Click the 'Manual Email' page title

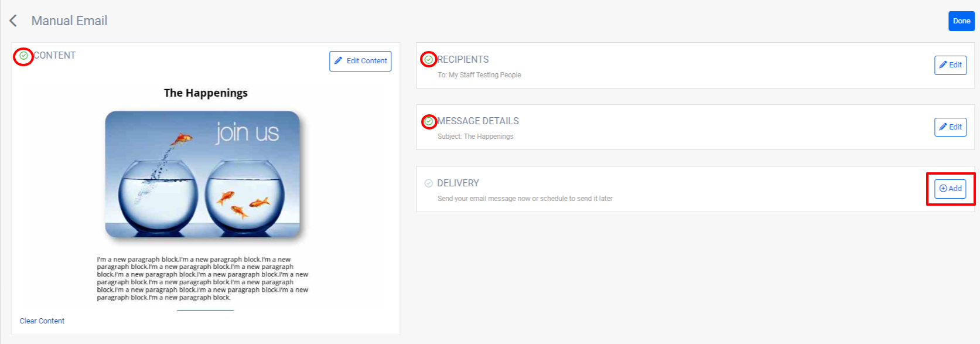[x=69, y=21]
